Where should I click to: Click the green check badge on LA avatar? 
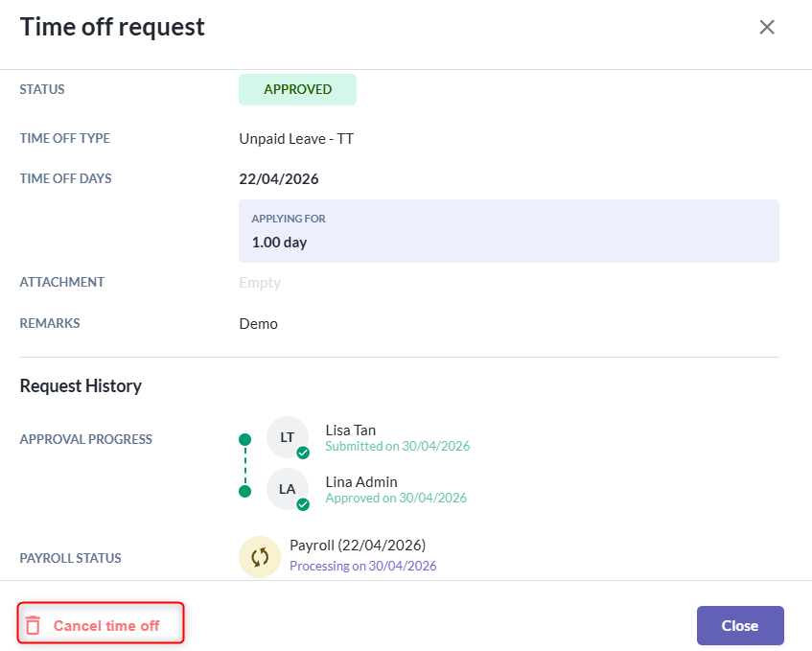pos(303,504)
